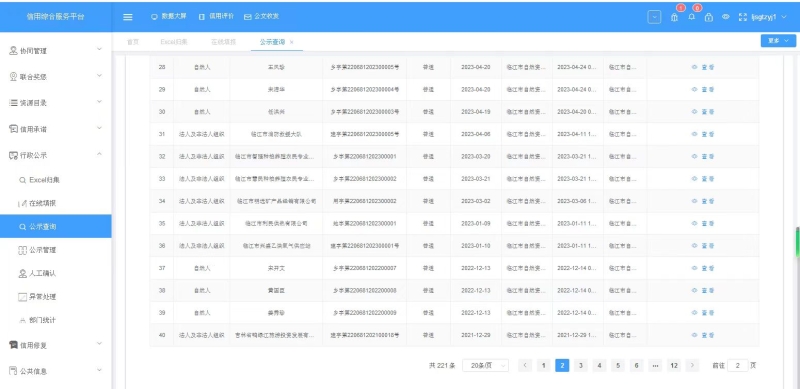Click the page jump number input field
Screen dimensions: 800x389
click(738, 366)
